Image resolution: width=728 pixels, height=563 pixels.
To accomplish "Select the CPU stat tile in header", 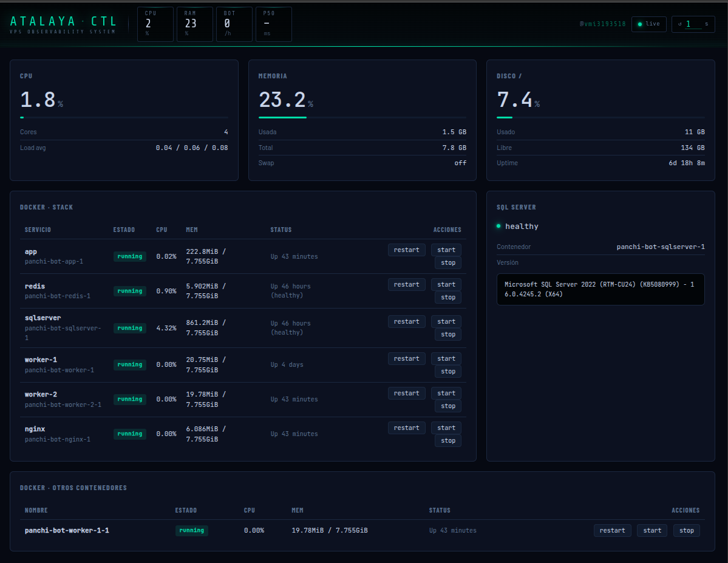I will point(155,24).
